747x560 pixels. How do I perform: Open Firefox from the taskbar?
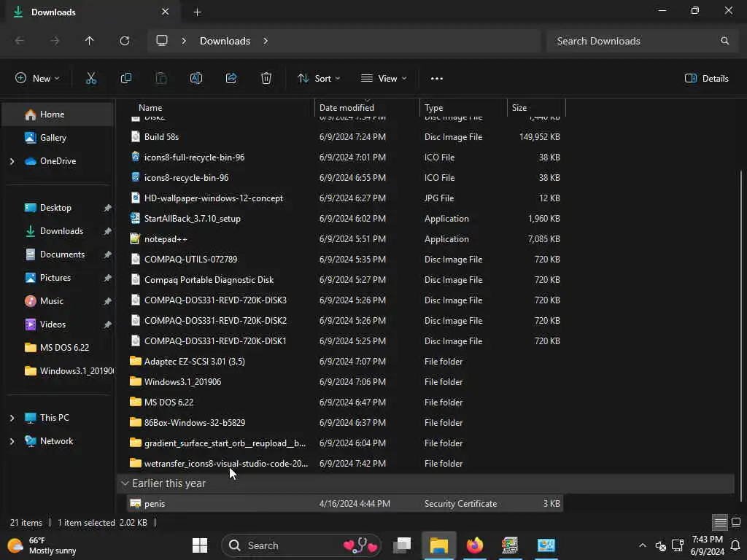tap(474, 545)
